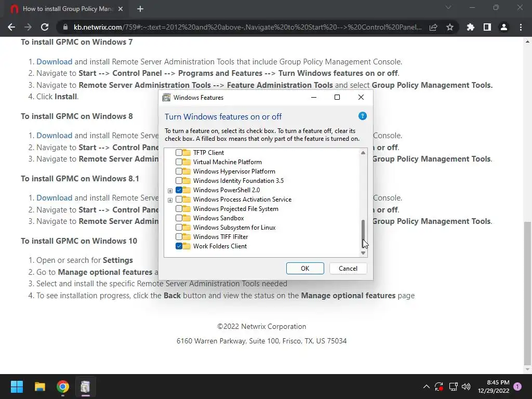532x399 pixels.
Task: Open volume speaker tray icon
Action: tap(466, 387)
